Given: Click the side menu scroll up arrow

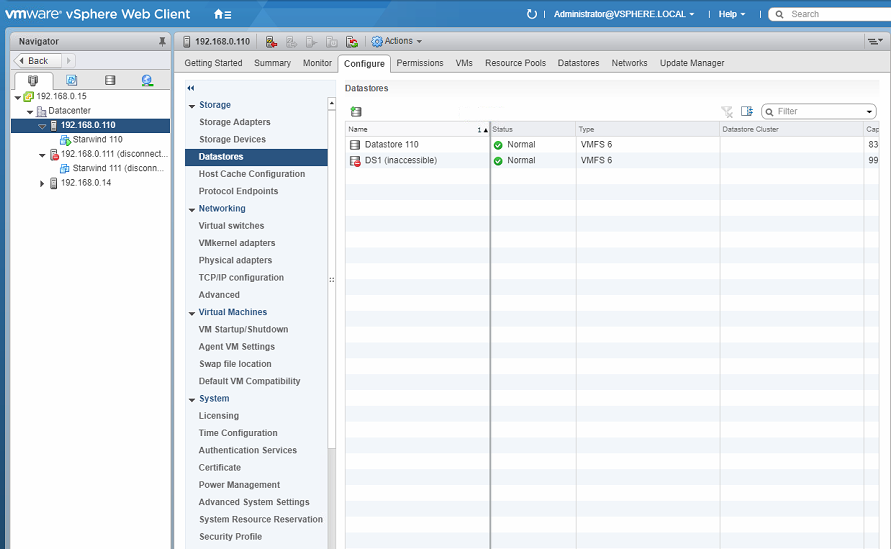Looking at the screenshot, I should click(331, 103).
